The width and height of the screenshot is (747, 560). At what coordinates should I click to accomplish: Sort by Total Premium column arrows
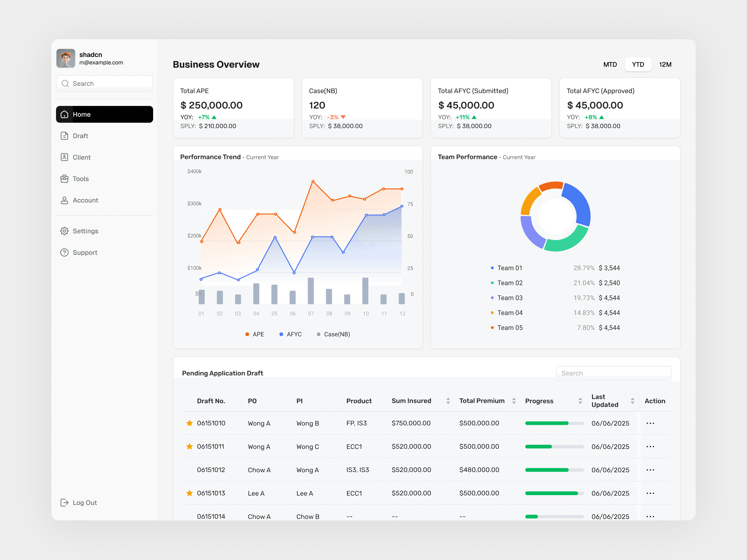click(x=514, y=401)
